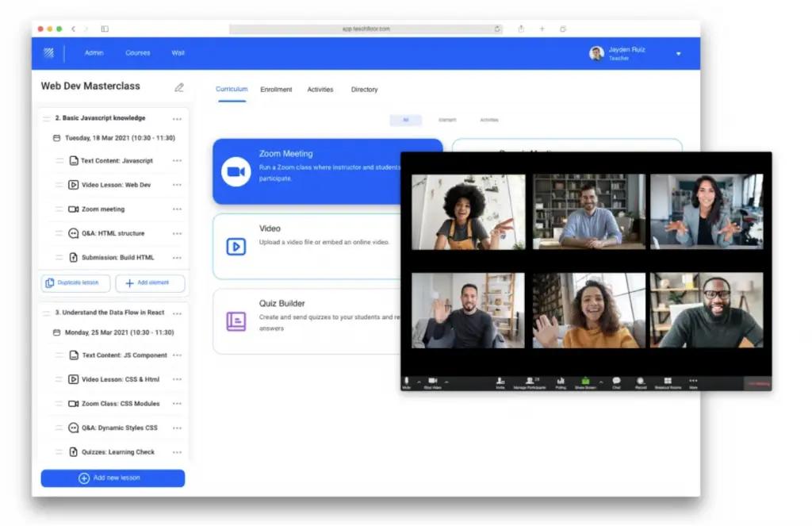
Task: Click the browser address bar
Action: pos(366,29)
